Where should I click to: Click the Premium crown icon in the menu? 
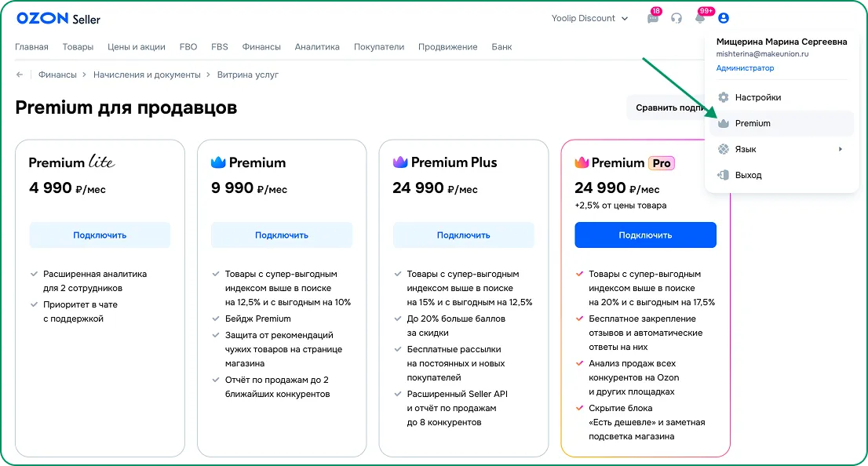click(724, 123)
